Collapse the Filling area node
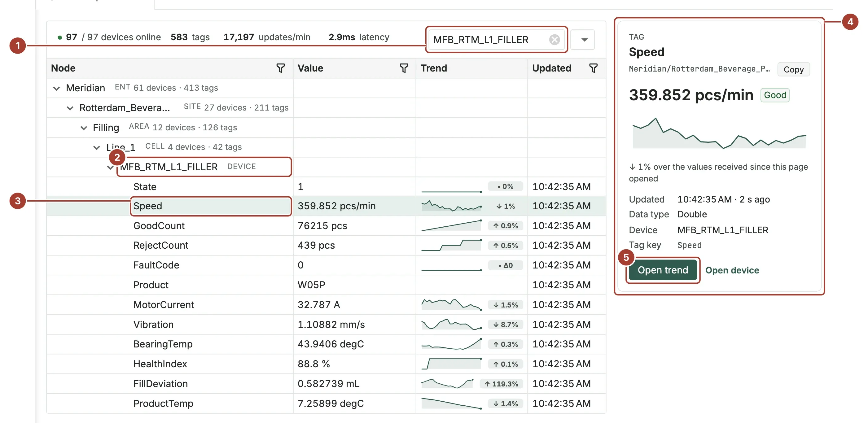Image resolution: width=868 pixels, height=423 pixels. pos(84,128)
